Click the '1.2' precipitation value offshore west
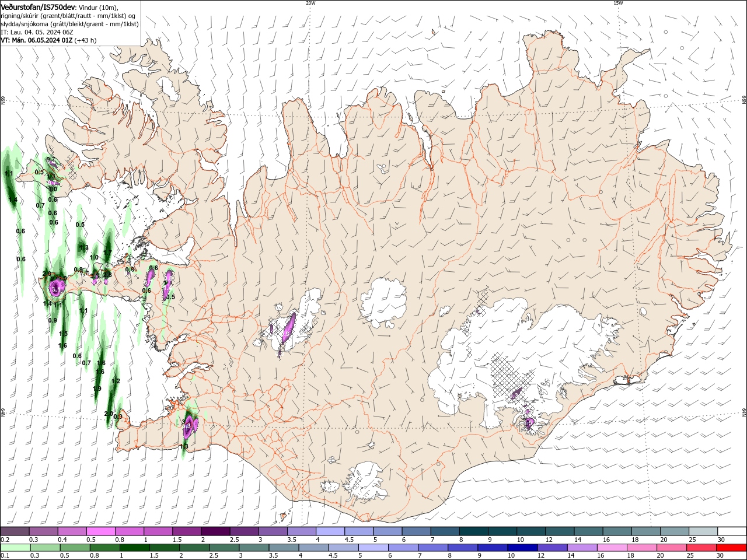 [x=116, y=381]
